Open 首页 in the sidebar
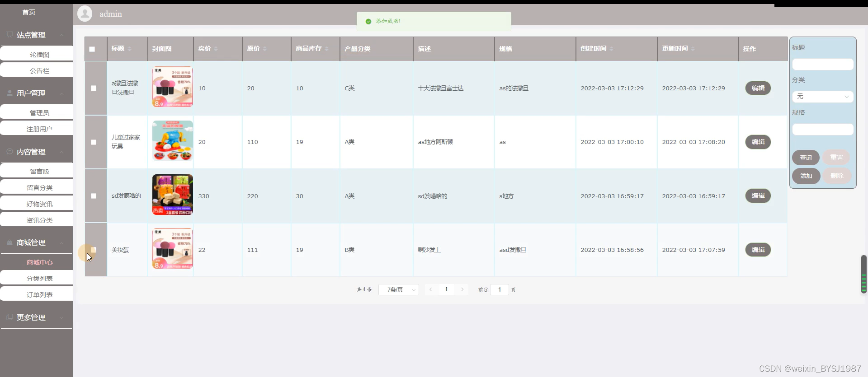Screen dimensions: 868x377 click(x=29, y=12)
